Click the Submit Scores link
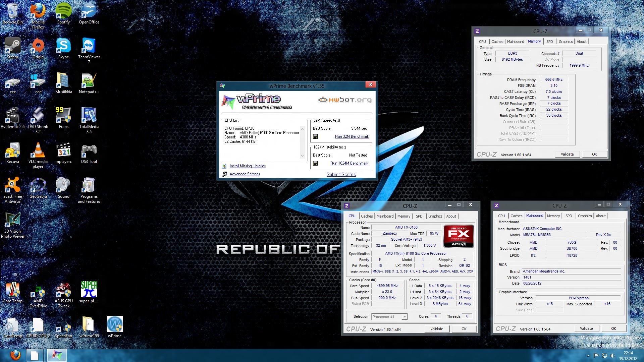 [341, 174]
